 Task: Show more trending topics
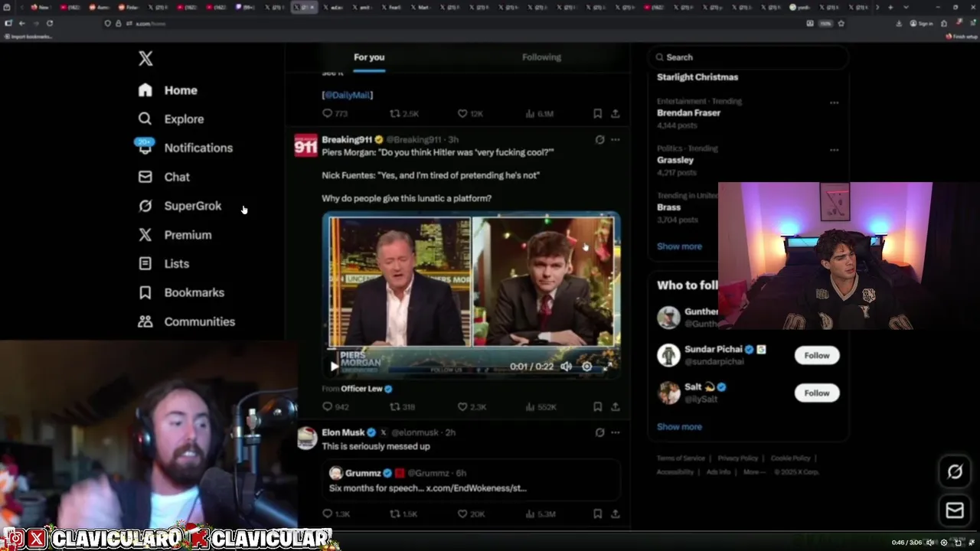click(x=679, y=246)
